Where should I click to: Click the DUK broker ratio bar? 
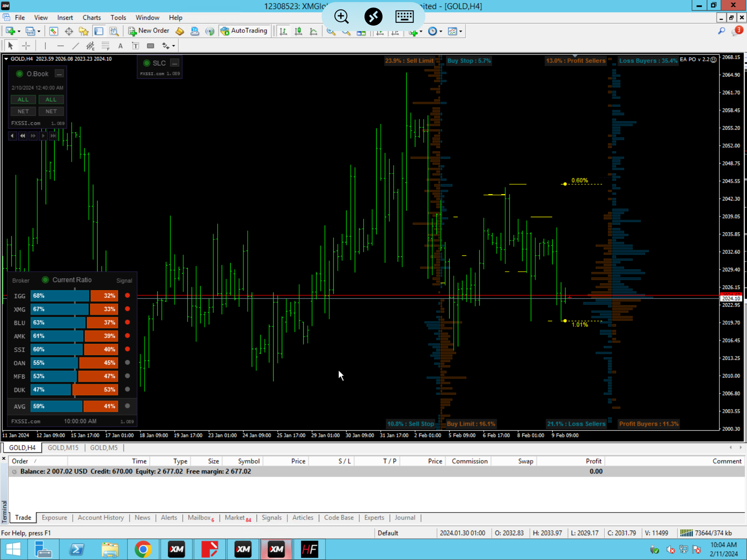pos(74,390)
